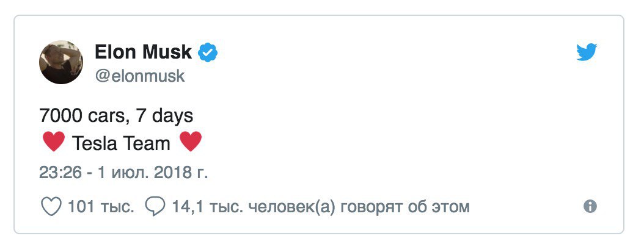Click the Twitter bird logo
Screen dimensions: 644x244
[587, 52]
